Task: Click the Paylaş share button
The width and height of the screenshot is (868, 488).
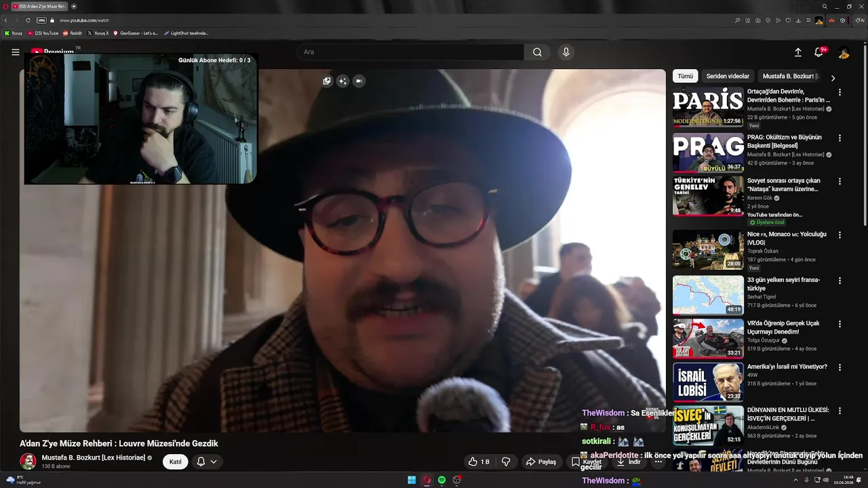Action: pos(540,462)
